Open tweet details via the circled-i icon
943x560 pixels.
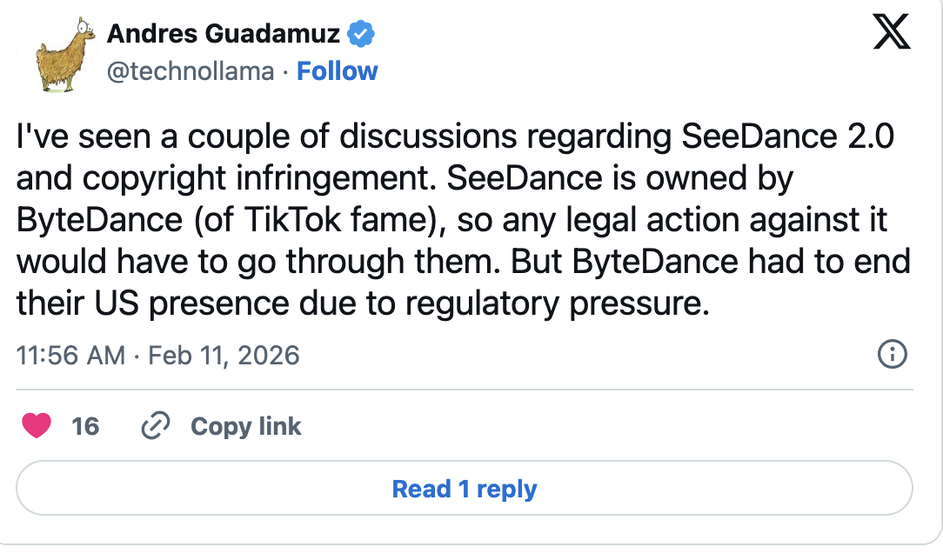pyautogui.click(x=893, y=356)
